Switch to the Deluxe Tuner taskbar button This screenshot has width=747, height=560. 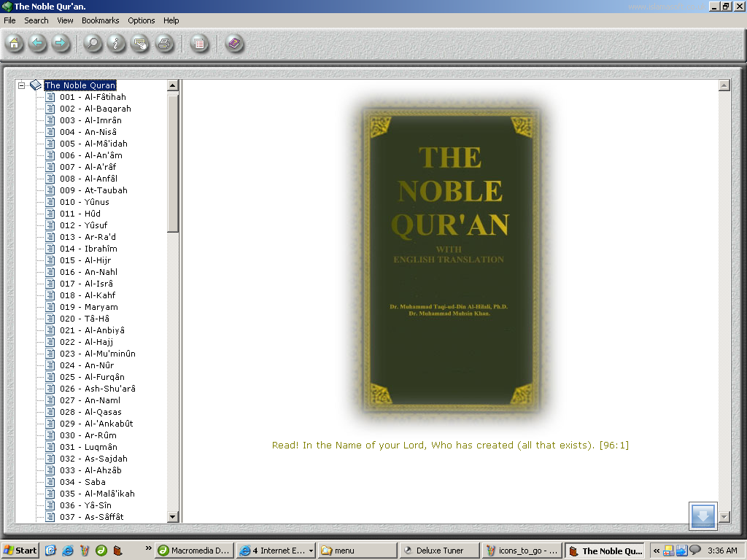439,551
